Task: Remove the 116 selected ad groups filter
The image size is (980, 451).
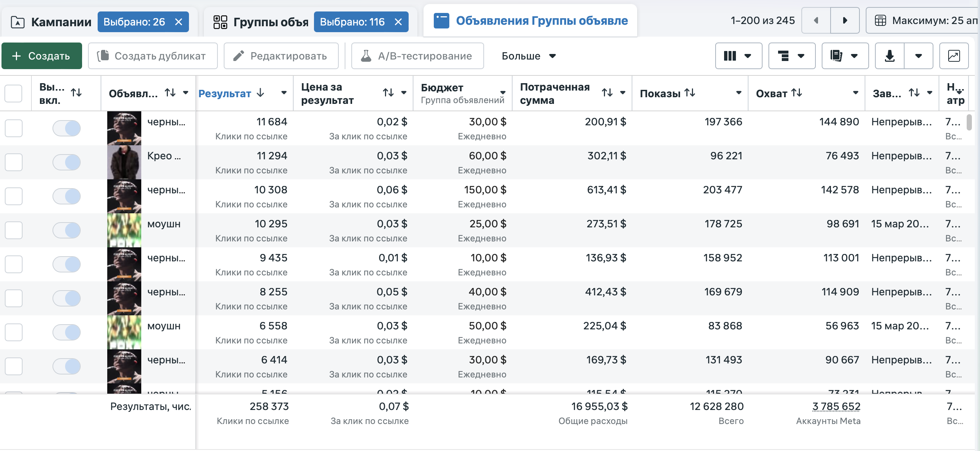Action: (x=398, y=22)
